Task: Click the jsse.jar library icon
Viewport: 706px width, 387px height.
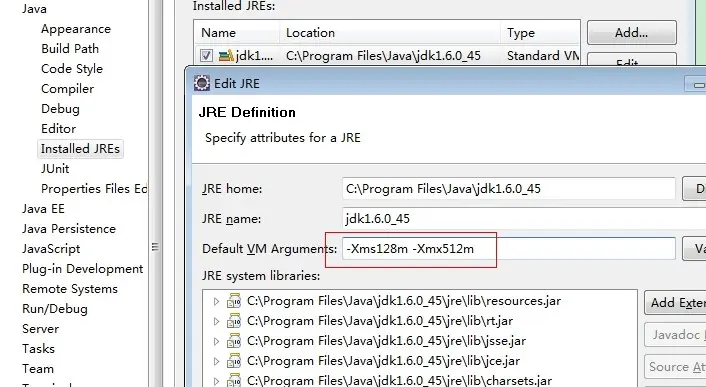Action: [234, 341]
